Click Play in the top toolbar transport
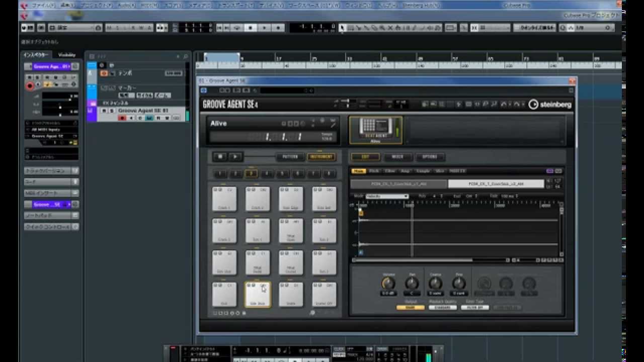The image size is (644, 362). (264, 28)
